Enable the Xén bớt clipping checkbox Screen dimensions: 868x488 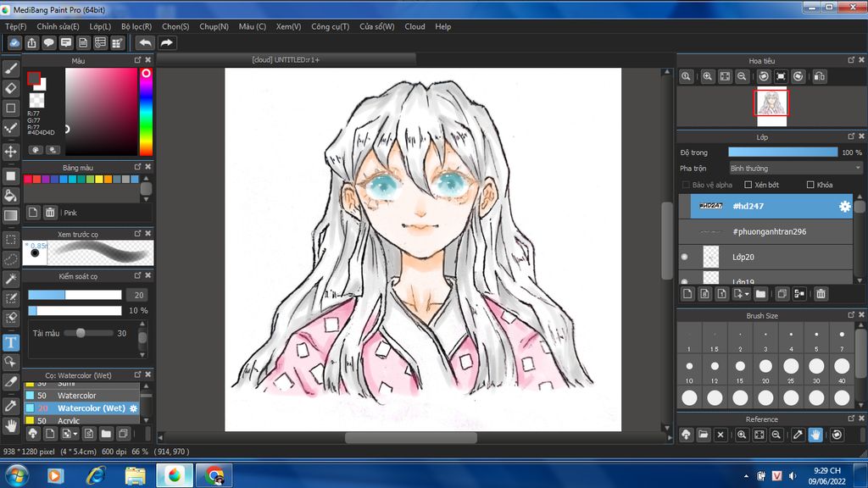(x=748, y=185)
